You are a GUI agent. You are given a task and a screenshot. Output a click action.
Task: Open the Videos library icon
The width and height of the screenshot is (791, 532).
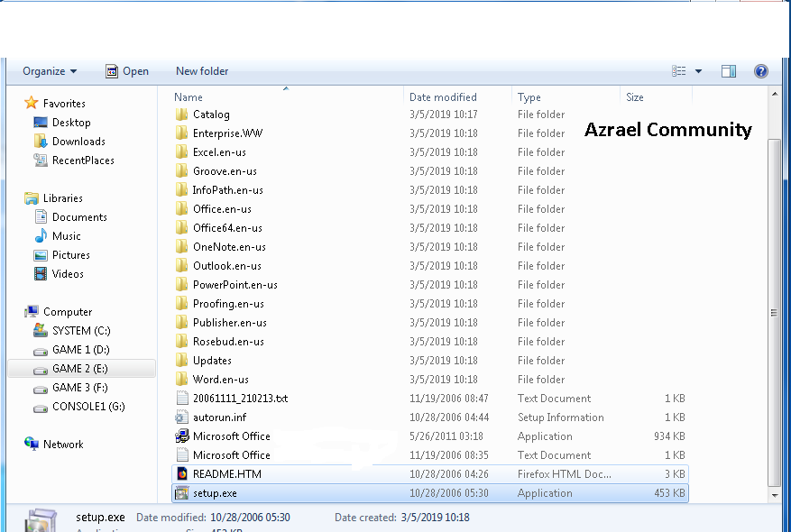pyautogui.click(x=41, y=274)
